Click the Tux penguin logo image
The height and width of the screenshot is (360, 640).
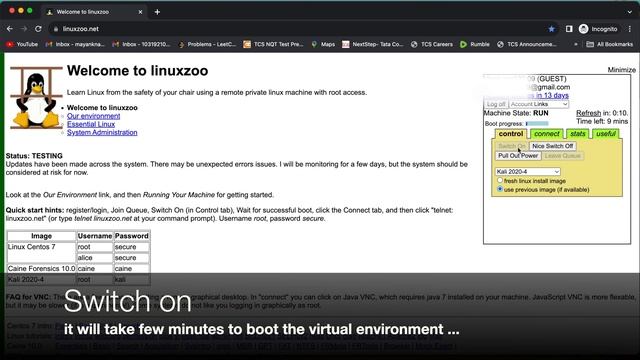tap(36, 98)
